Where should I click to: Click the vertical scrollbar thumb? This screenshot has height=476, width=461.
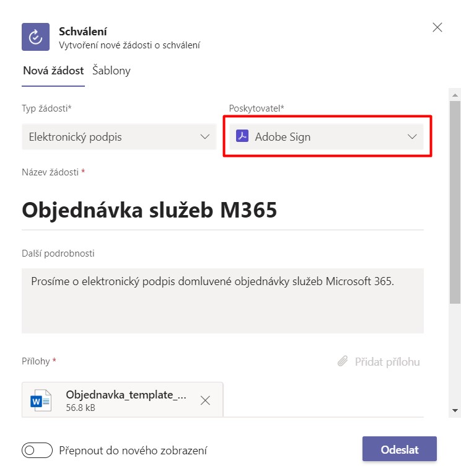tap(455, 202)
